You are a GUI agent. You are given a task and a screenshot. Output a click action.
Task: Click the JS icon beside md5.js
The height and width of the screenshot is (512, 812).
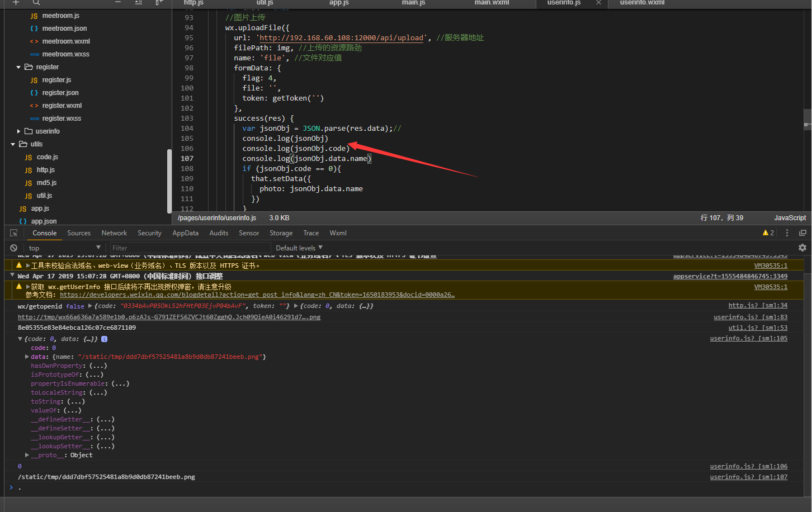point(29,183)
